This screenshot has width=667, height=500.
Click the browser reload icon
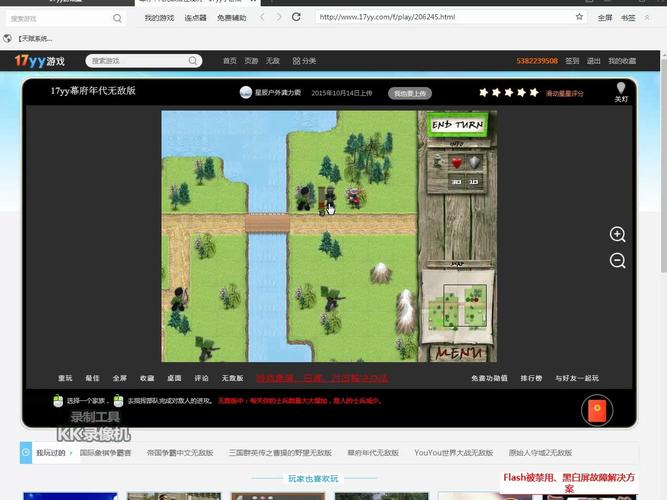[296, 17]
